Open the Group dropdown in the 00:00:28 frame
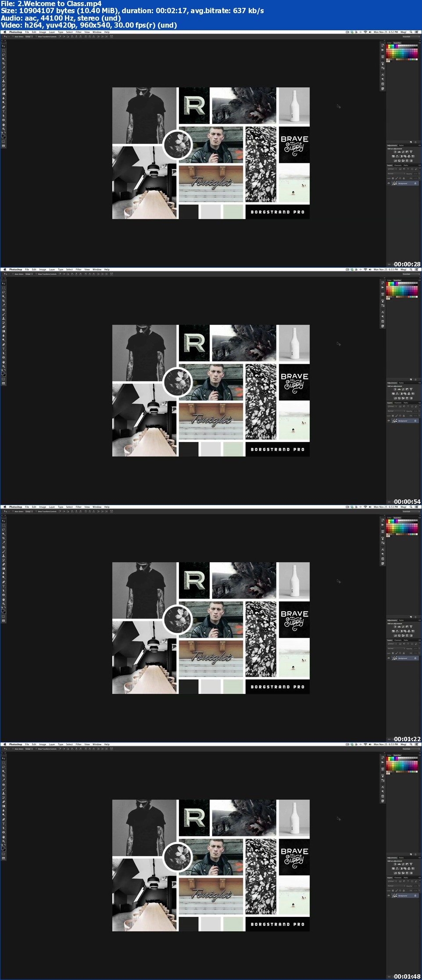 pyautogui.click(x=29, y=36)
